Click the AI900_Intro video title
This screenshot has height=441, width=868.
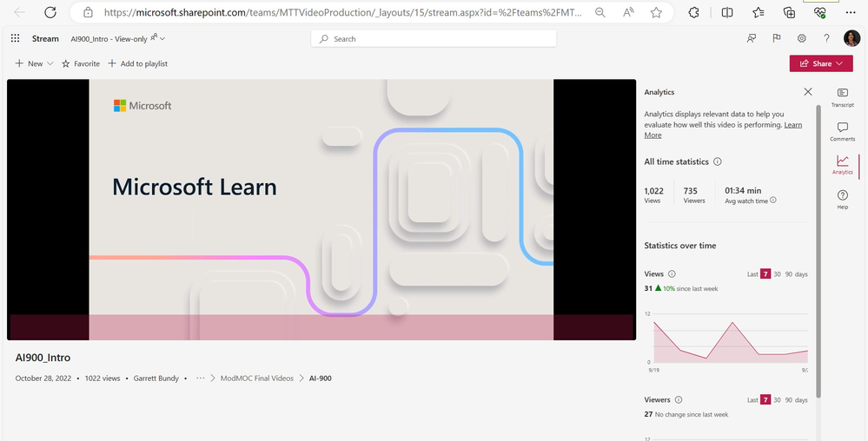click(x=43, y=358)
